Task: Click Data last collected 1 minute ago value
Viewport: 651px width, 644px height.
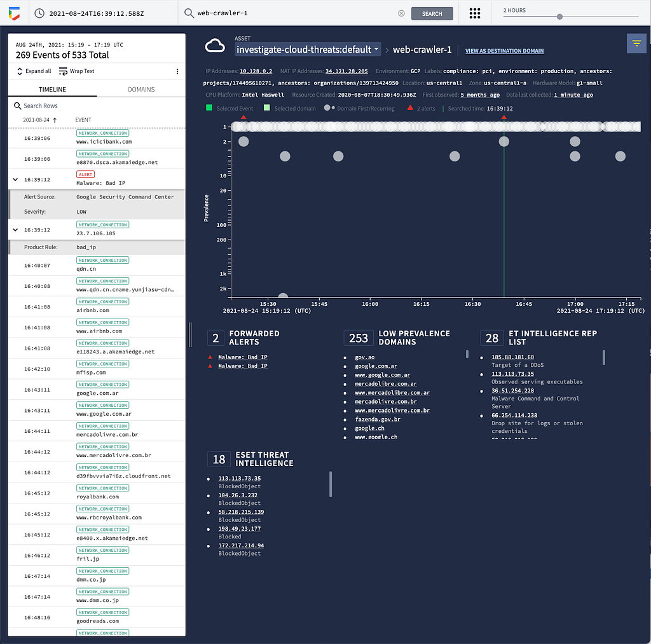Action: (573, 95)
